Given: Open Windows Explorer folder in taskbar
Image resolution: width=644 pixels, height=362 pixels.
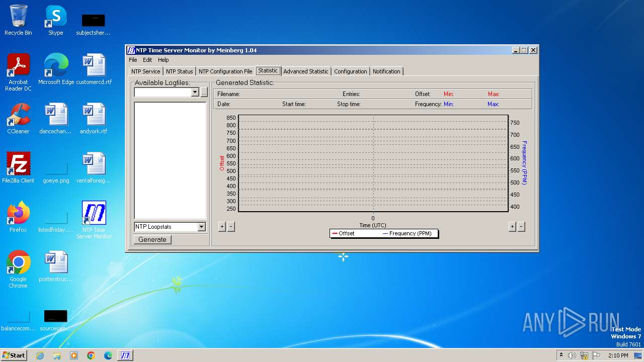Looking at the screenshot, I should [57, 355].
